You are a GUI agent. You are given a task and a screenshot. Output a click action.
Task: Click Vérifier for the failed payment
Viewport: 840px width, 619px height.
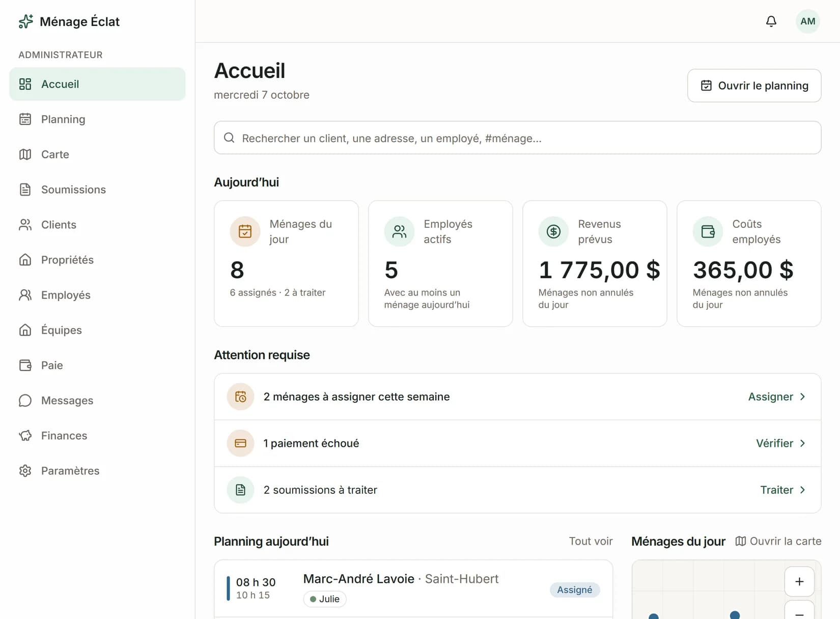coord(781,443)
